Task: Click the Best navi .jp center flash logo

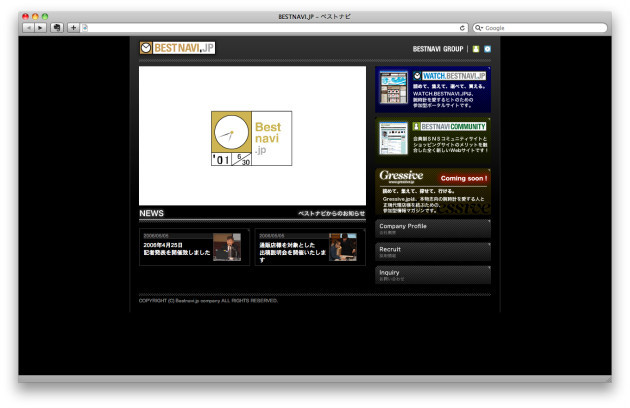Action: 252,138
